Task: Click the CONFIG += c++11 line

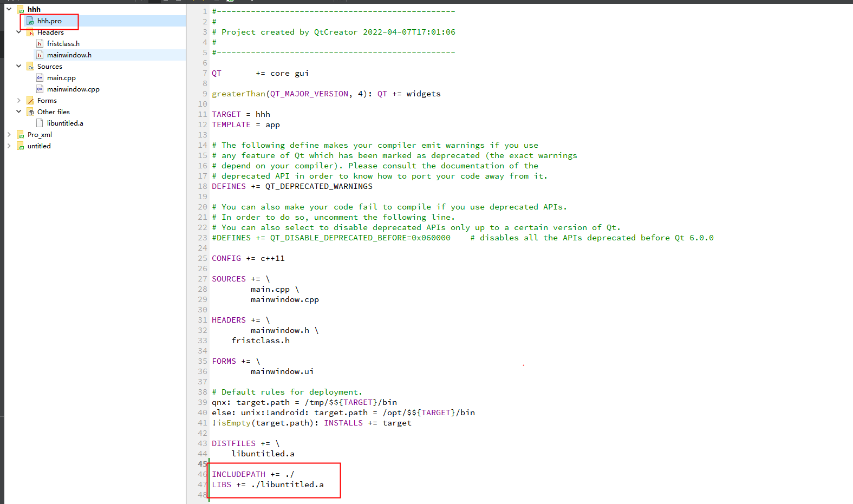Action: [x=248, y=258]
